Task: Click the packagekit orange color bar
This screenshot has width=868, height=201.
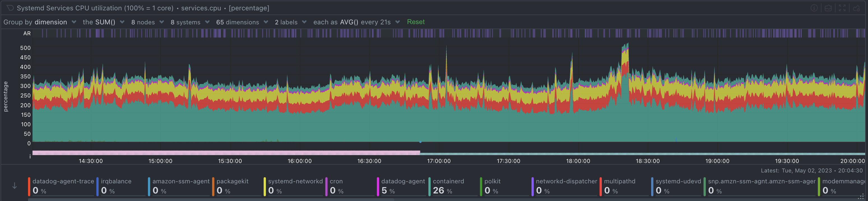Action: click(x=213, y=186)
